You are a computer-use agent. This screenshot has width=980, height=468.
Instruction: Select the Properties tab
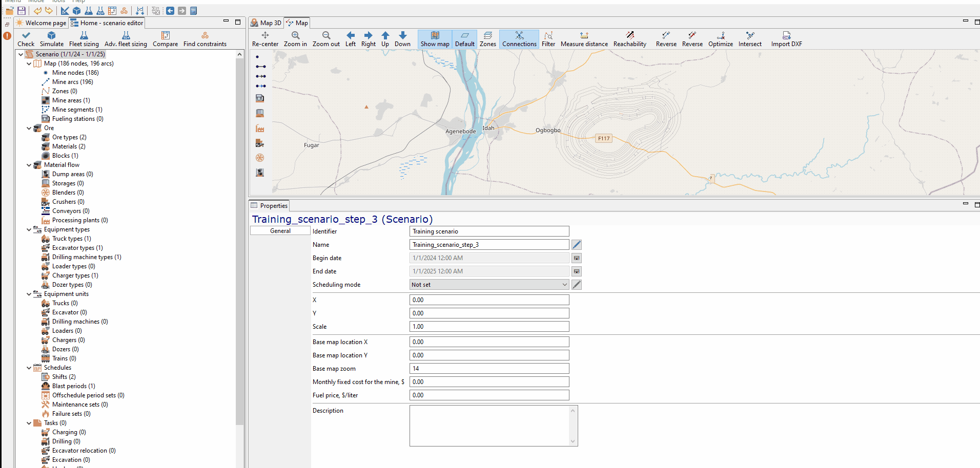pyautogui.click(x=269, y=206)
